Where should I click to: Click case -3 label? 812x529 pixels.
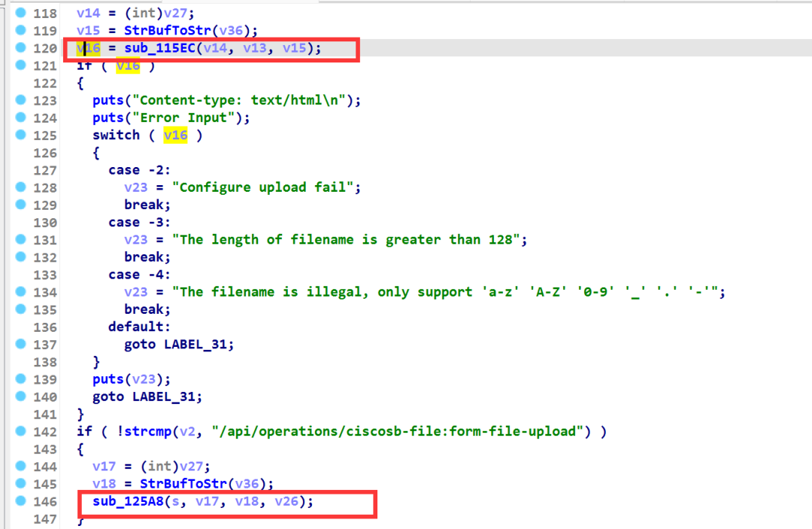coord(139,222)
